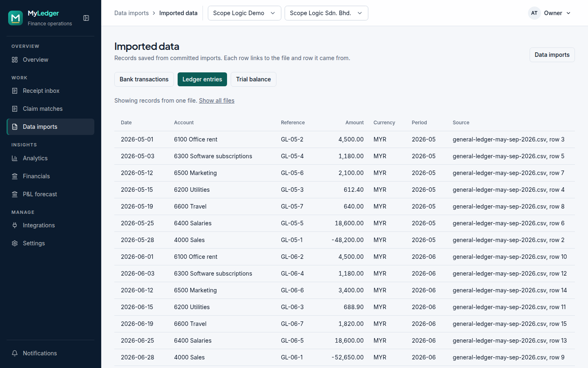Open Analytics in the sidebar
Screen dimensions: 588x368
click(51, 158)
